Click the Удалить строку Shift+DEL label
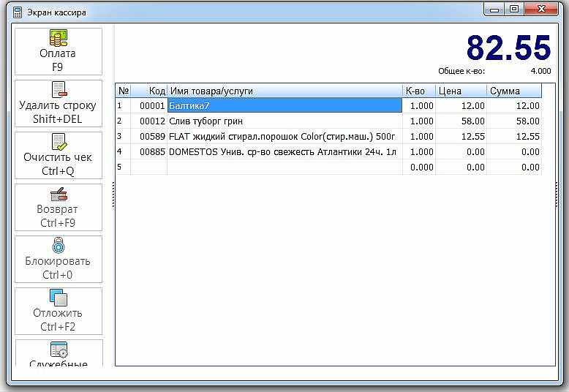Screen dimensions: 569x392 click(x=58, y=112)
